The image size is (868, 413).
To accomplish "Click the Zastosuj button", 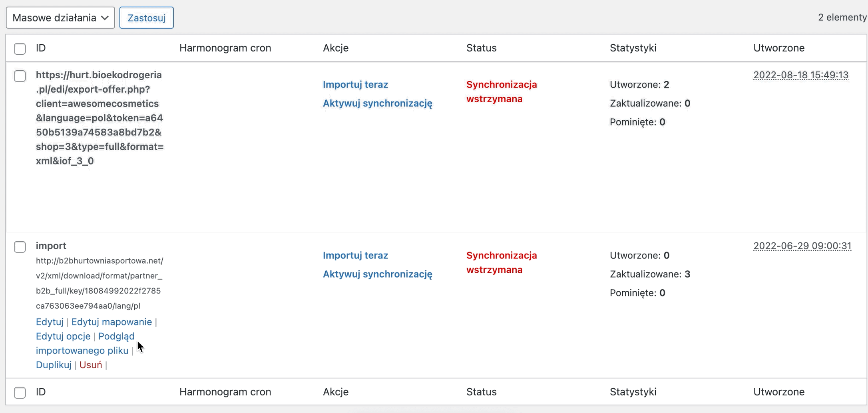I will point(146,18).
